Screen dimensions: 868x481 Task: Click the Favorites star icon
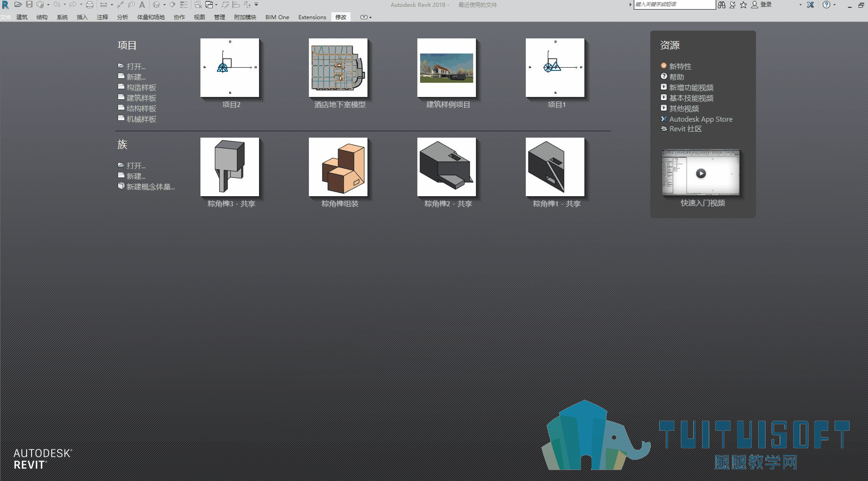(x=744, y=5)
